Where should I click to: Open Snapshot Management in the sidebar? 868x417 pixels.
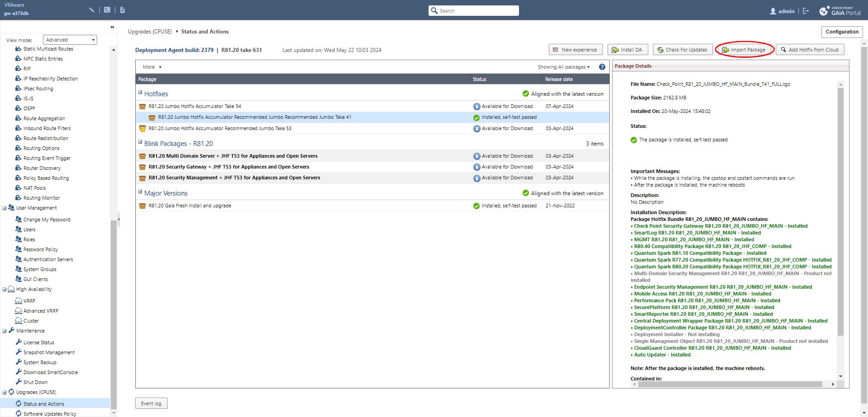(x=49, y=352)
